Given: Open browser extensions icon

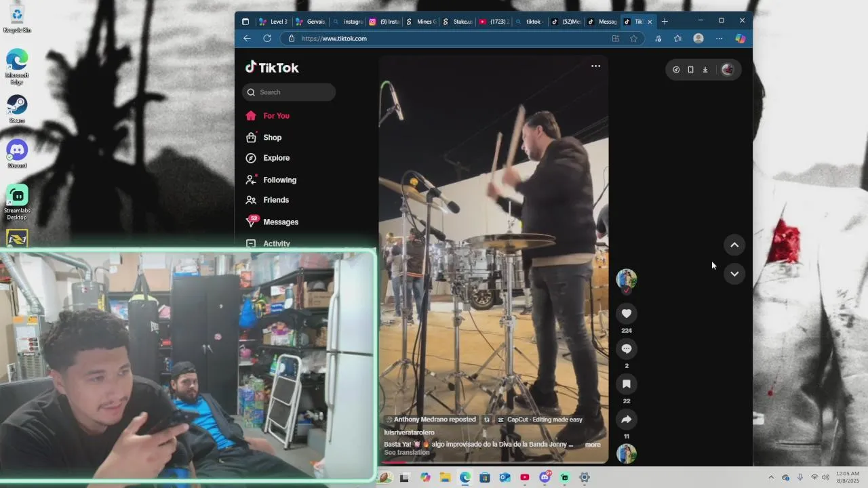Looking at the screenshot, I should pyautogui.click(x=658, y=39).
